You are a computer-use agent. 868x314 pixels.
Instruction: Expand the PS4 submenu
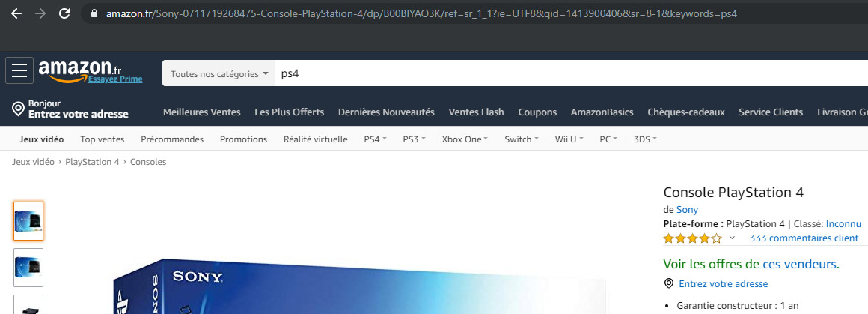[x=376, y=139]
